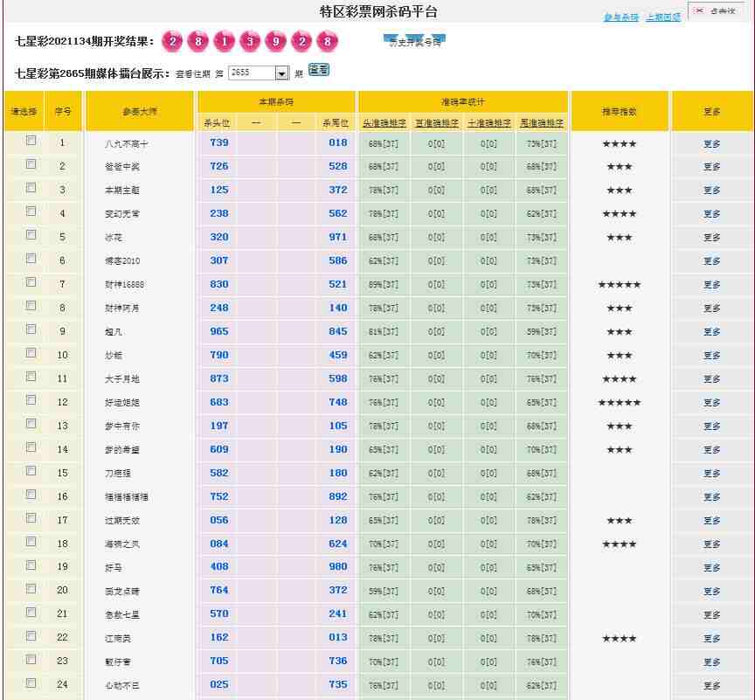This screenshot has height=700, width=755.
Task: Click the pink lottery ball showing 1
Action: [225, 42]
